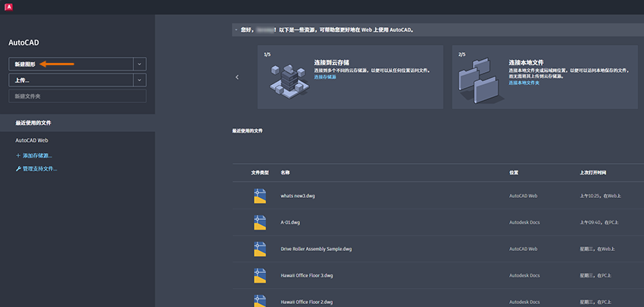Click Hawaii Office Floor 3.dwg file icon
Image resolution: width=644 pixels, height=307 pixels.
260,275
